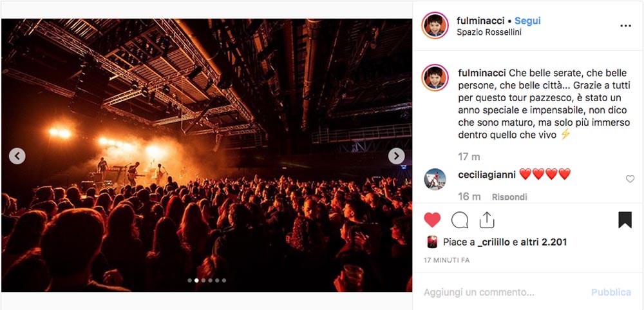
Task: Reply to the comment via Rispondi
Action: (x=509, y=197)
